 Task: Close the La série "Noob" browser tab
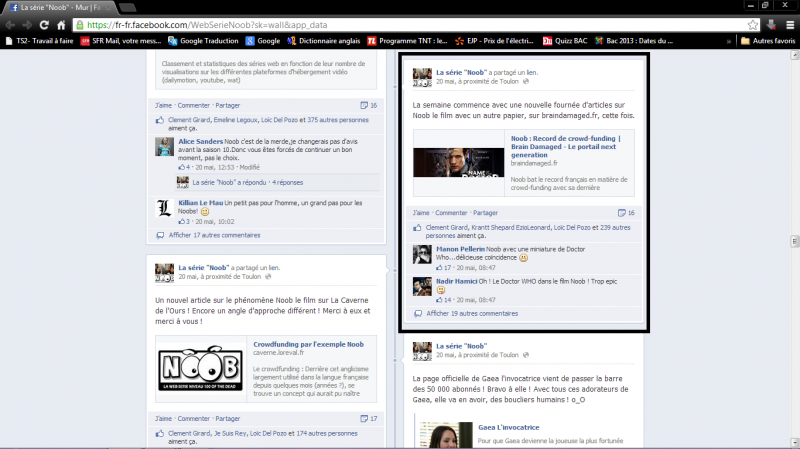pyautogui.click(x=108, y=8)
